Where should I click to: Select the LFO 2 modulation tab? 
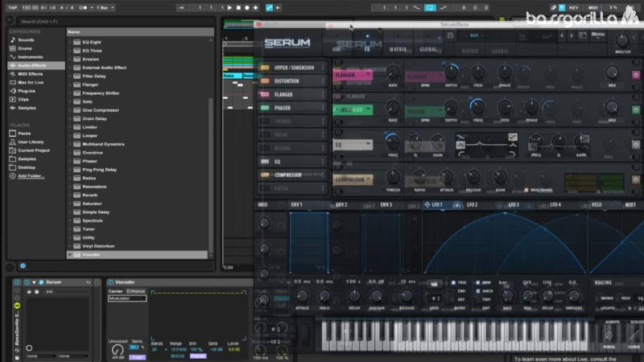click(472, 204)
